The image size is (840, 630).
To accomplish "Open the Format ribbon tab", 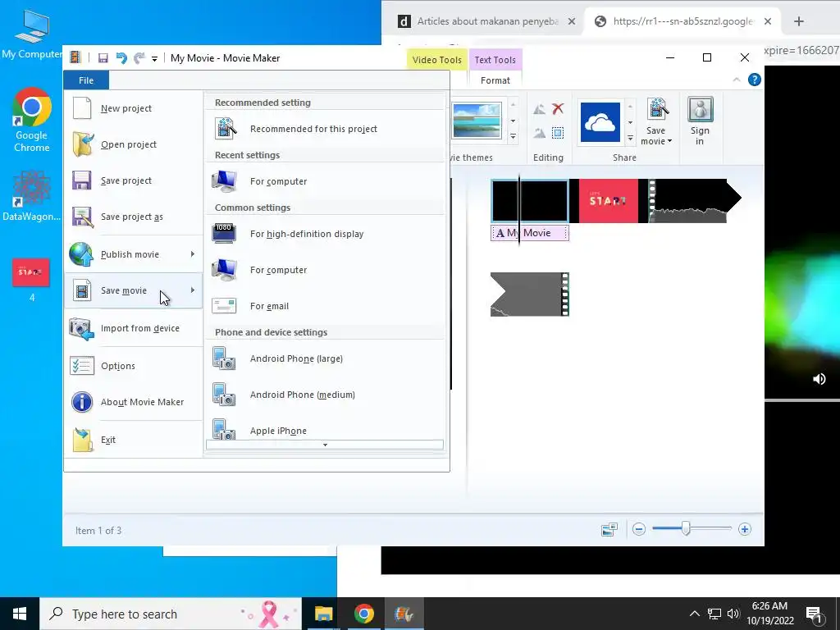I will [495, 80].
